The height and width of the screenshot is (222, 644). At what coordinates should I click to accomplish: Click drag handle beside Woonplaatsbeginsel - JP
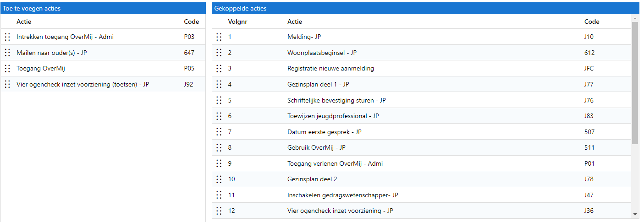219,53
